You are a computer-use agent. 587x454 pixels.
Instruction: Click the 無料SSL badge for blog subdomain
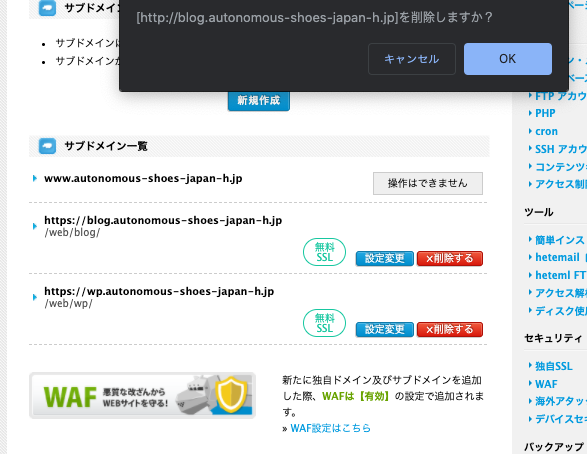tap(324, 252)
